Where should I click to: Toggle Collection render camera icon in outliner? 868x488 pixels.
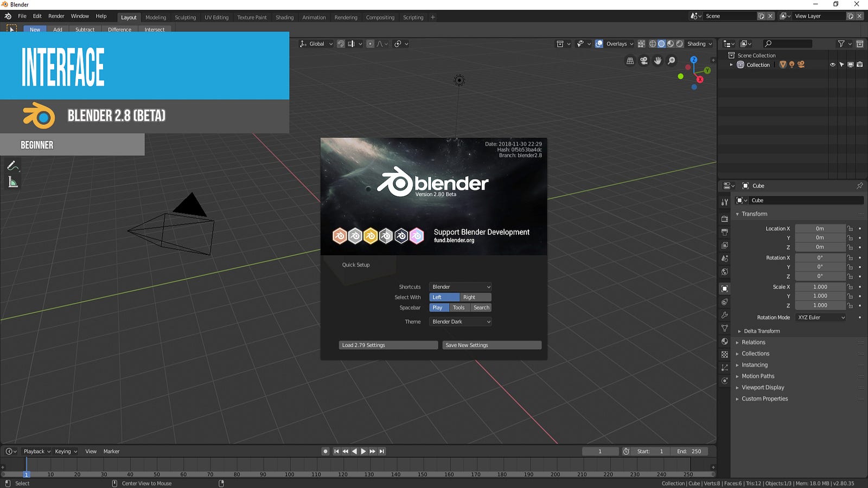click(860, 65)
